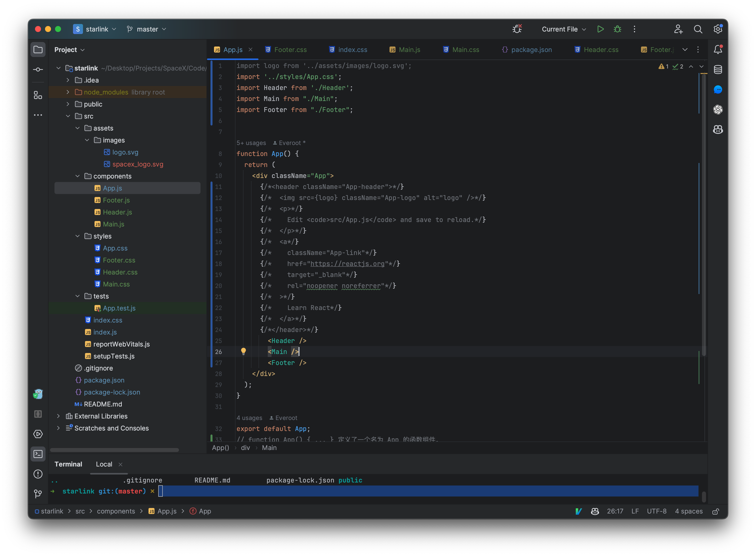Image resolution: width=756 pixels, height=556 pixels.
Task: Open the Git tool window icon
Action: pyautogui.click(x=37, y=494)
